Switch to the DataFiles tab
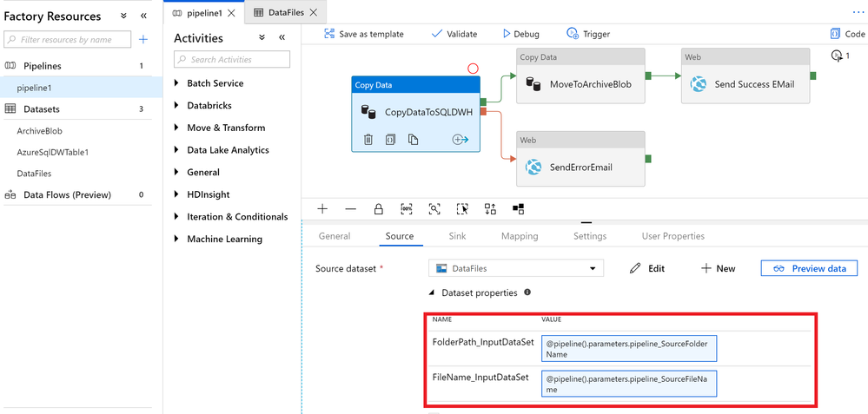 tap(286, 12)
